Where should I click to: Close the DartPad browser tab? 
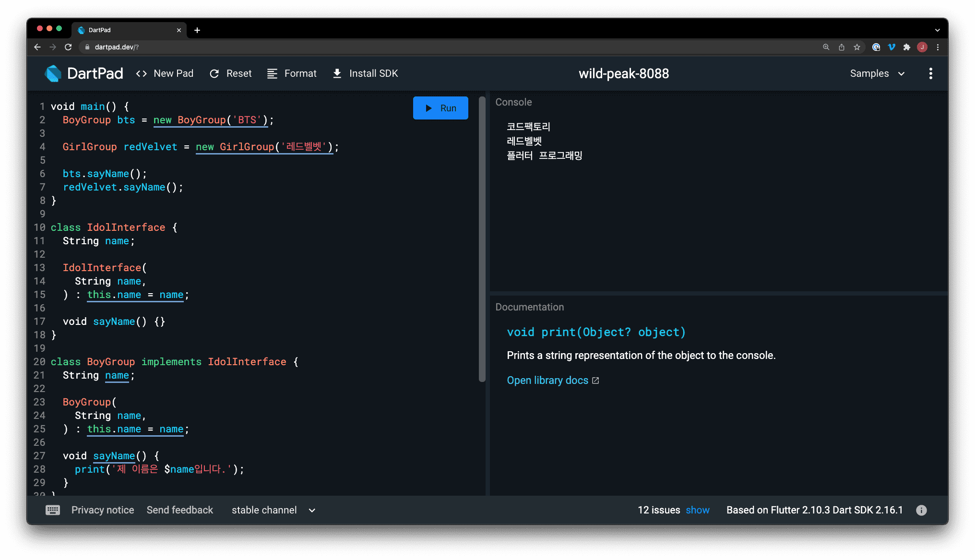179,30
